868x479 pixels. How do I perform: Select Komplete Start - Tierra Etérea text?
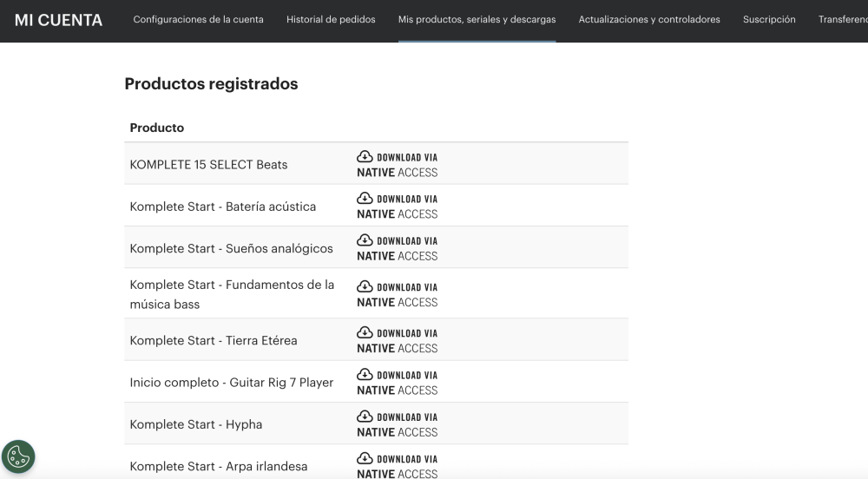pyautogui.click(x=214, y=341)
